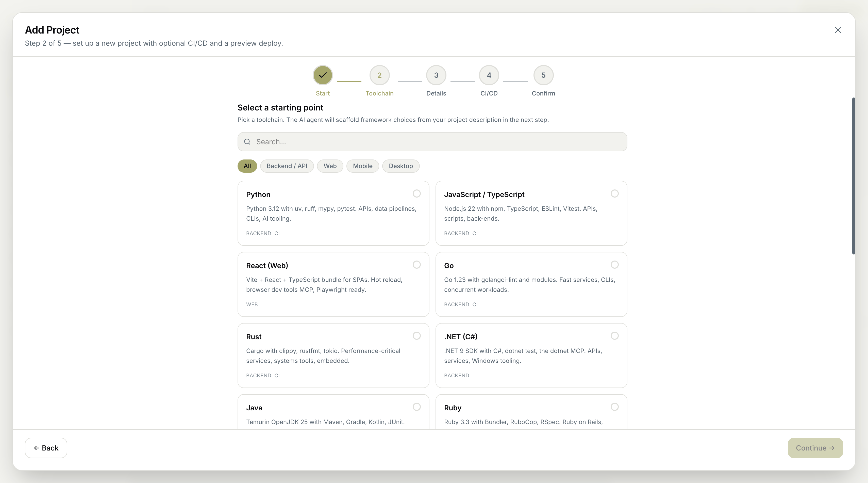Click the Back button
Viewport: 868px width, 483px height.
pyautogui.click(x=46, y=448)
